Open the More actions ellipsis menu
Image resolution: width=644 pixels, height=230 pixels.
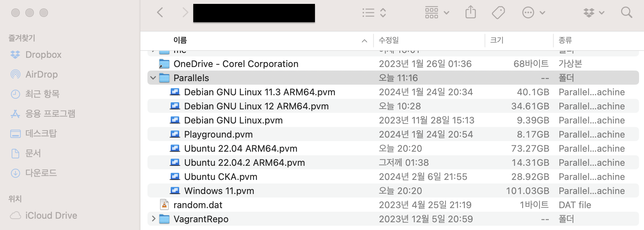[x=533, y=13]
